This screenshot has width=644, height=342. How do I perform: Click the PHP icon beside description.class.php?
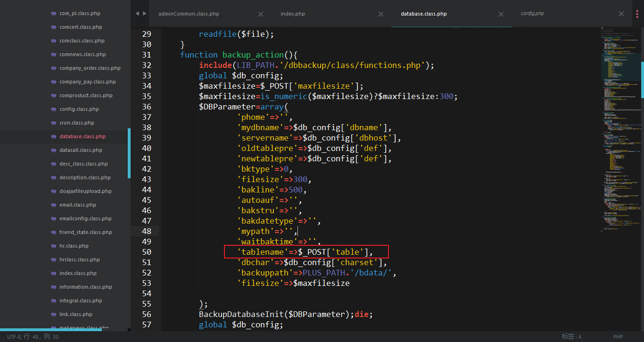(53, 178)
